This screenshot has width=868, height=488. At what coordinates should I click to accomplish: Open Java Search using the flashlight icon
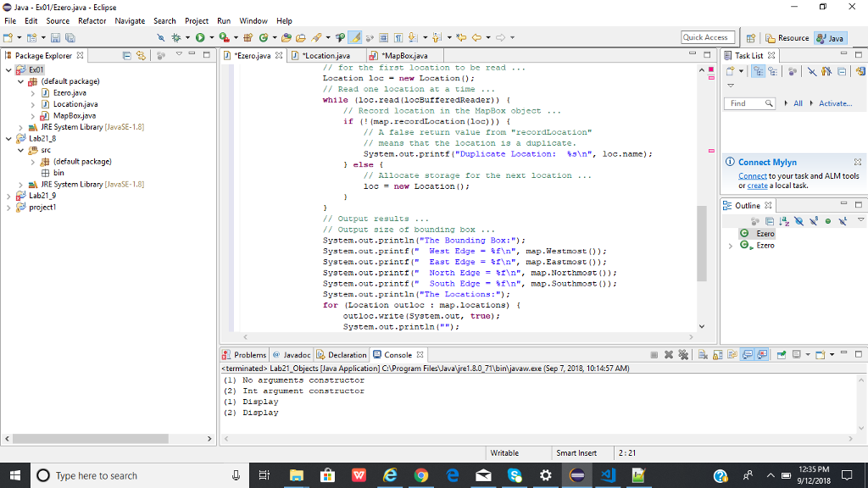[x=314, y=37]
